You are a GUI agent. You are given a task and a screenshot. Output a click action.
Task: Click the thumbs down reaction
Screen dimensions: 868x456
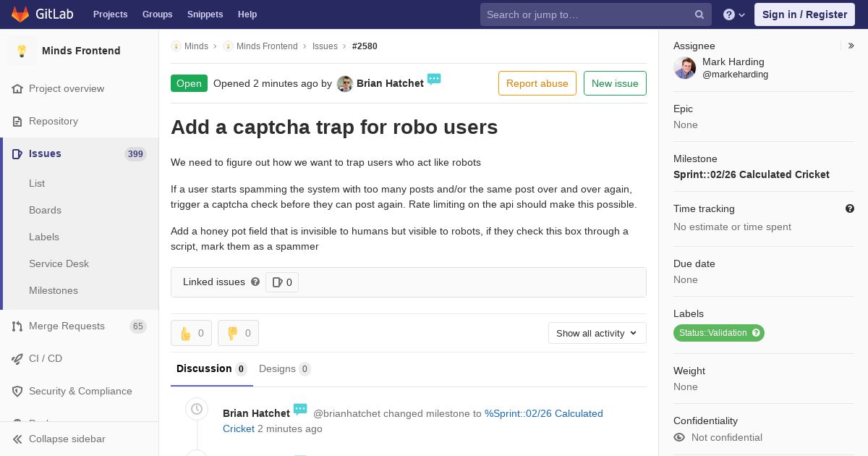coord(238,333)
